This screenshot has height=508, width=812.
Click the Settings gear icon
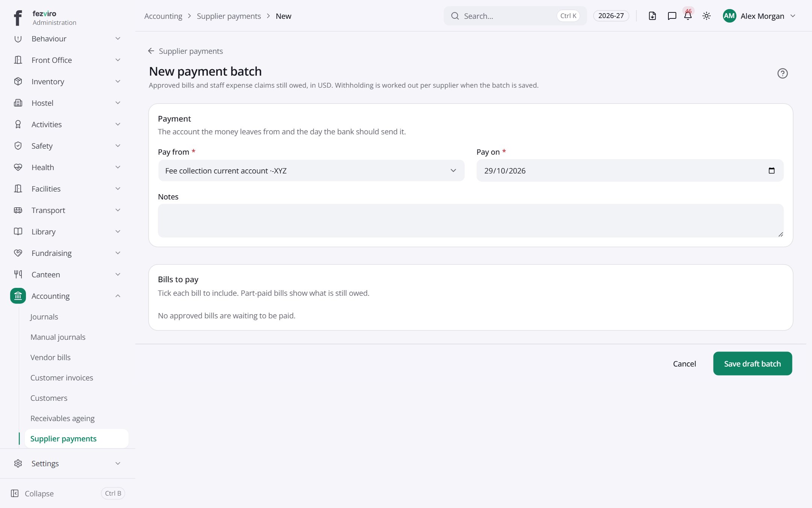coord(18,464)
